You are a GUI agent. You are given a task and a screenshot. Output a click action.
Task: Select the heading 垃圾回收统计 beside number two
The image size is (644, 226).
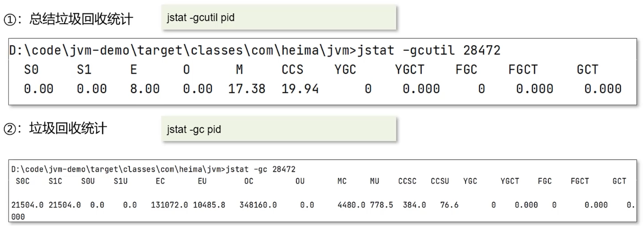point(68,128)
